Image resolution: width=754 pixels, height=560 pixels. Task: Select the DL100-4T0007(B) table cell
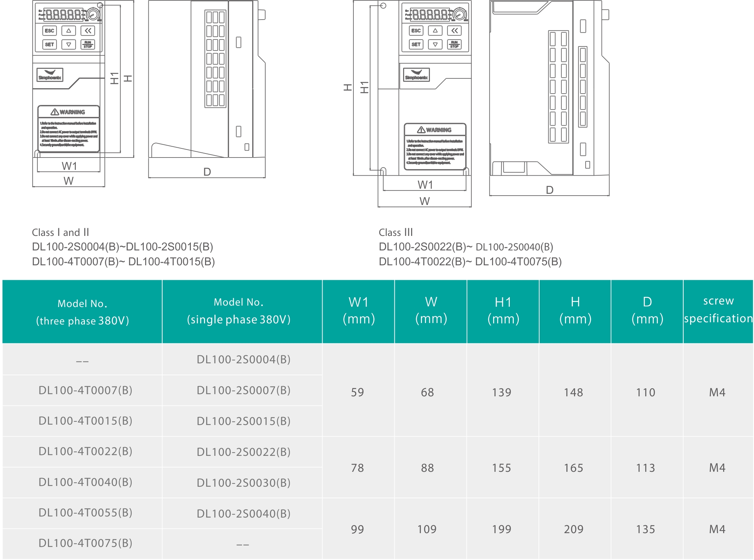click(85, 390)
